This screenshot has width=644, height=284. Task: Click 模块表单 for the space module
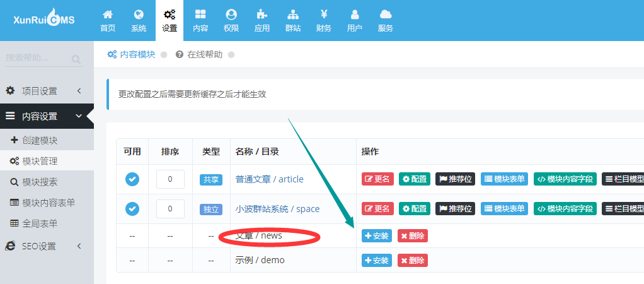click(x=504, y=209)
